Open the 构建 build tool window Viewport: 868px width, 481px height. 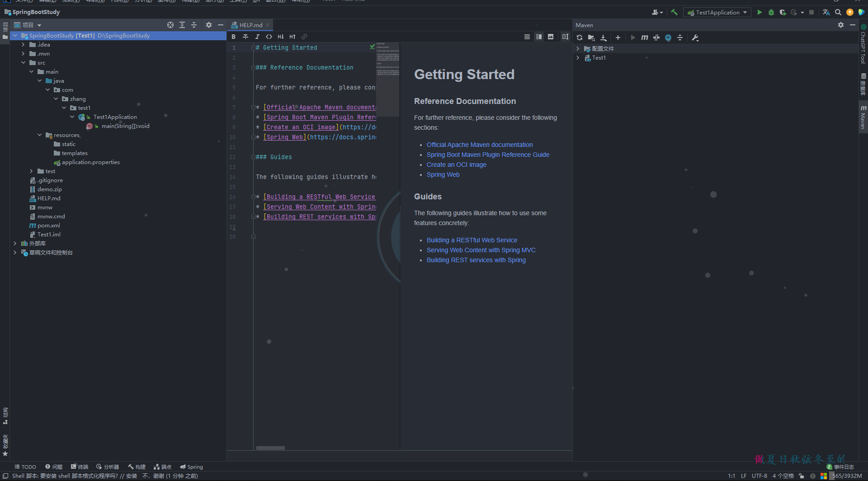(137, 467)
